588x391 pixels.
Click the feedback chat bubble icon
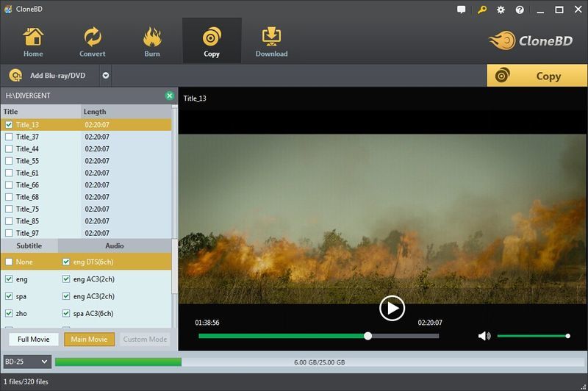pyautogui.click(x=462, y=10)
